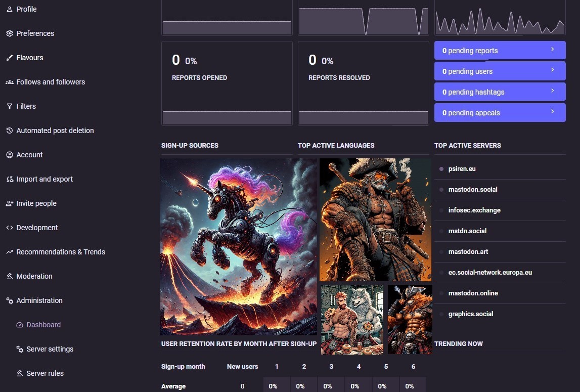Click the Follows and followers group icon
Image resolution: width=580 pixels, height=392 pixels.
point(10,82)
